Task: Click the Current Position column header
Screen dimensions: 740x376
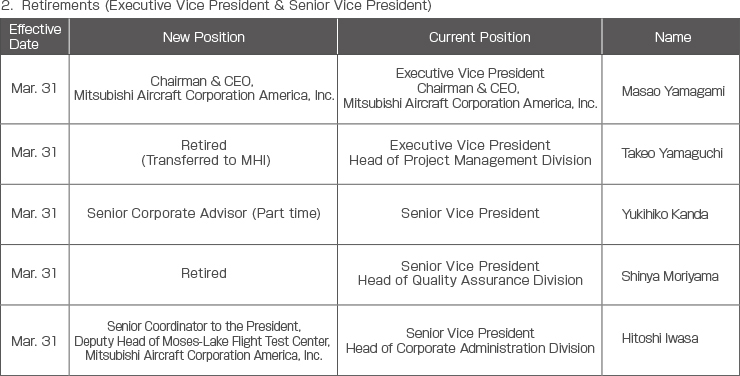Action: (470, 37)
